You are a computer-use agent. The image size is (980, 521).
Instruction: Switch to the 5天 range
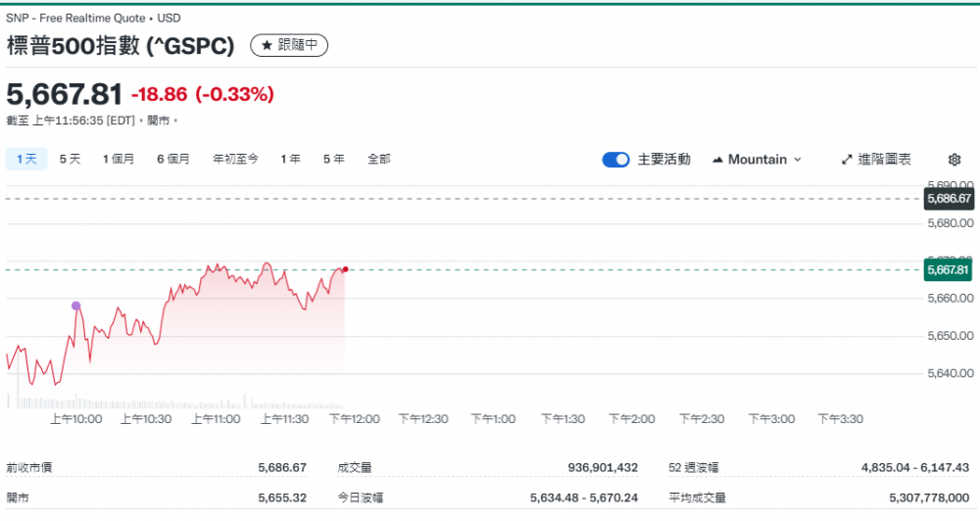[x=70, y=159]
